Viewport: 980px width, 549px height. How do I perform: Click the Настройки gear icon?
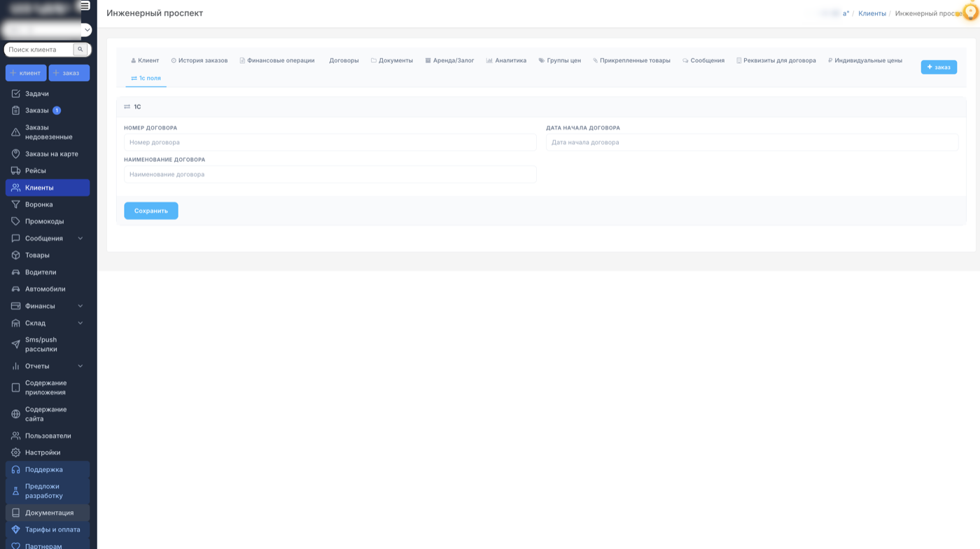[x=15, y=452]
